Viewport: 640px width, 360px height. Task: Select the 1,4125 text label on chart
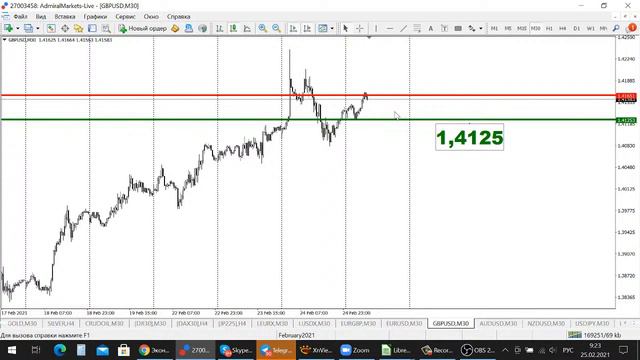(469, 138)
